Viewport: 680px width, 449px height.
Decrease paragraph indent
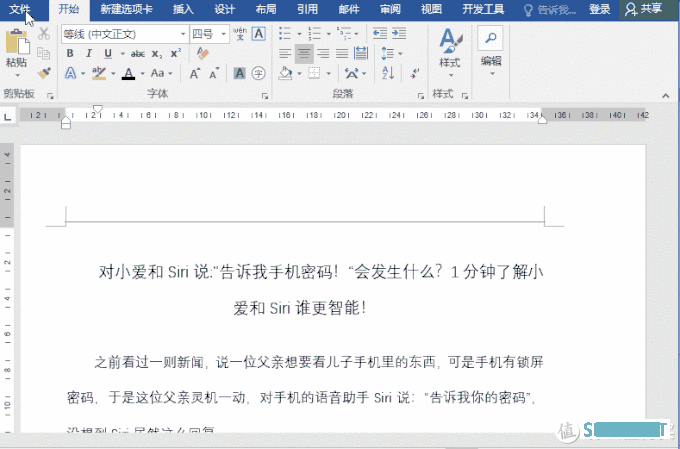click(x=380, y=33)
